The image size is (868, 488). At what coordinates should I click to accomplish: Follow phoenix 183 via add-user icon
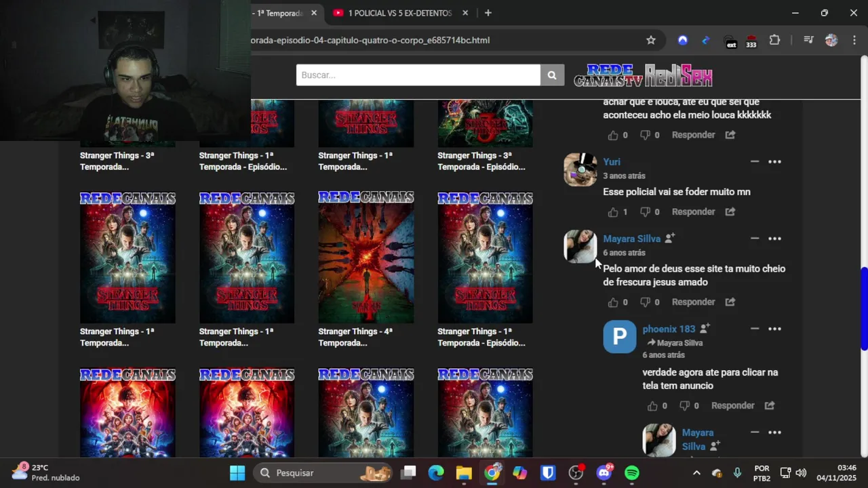coord(705,328)
